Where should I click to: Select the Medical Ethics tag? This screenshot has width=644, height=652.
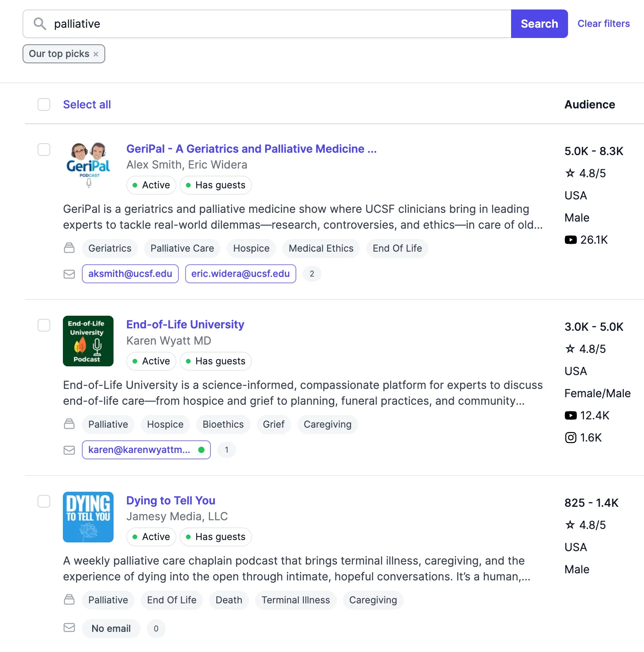[321, 248]
